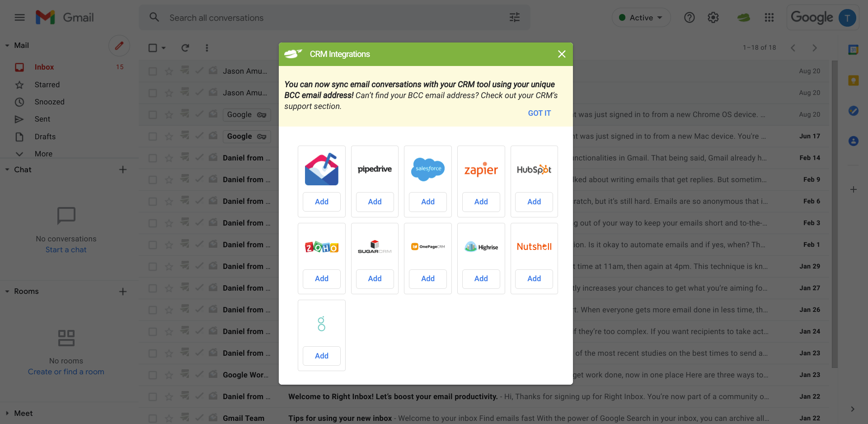This screenshot has height=424, width=868.
Task: Click the HubSpot logo
Action: pos(534,170)
